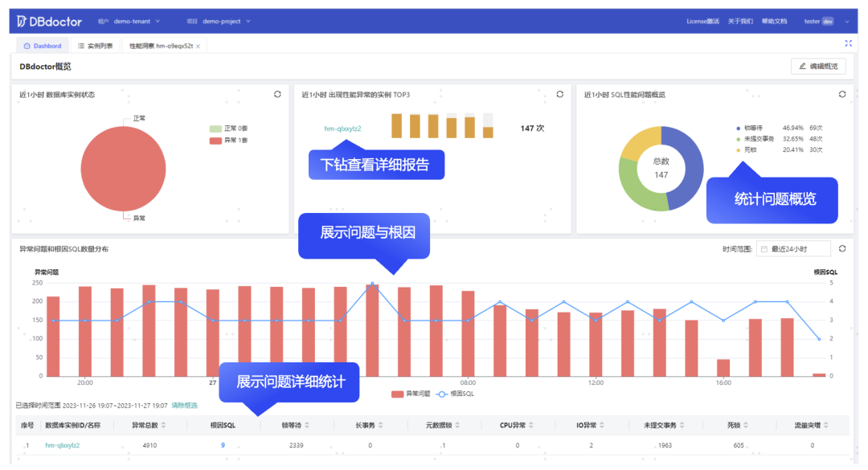Viewport: 868px width, 470px height.
Task: Refresh the anomaly distribution chart
Action: coord(842,249)
